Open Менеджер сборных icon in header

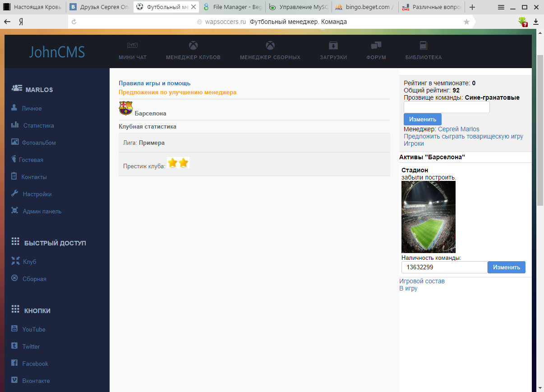[270, 45]
